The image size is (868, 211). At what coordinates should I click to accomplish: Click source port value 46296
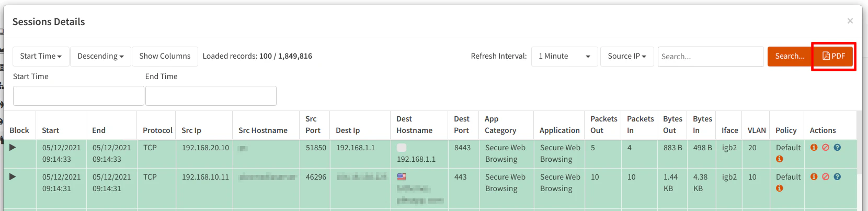(316, 177)
